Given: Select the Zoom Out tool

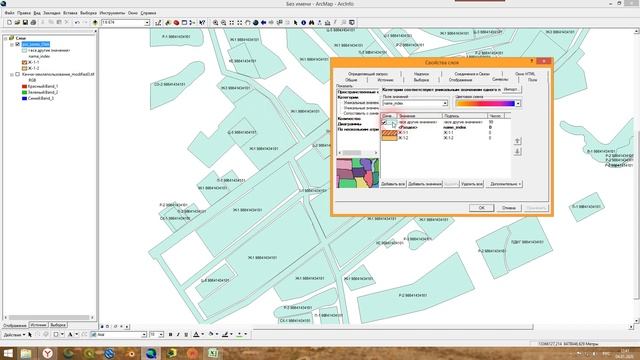Looking at the screenshot, I should click(224, 22).
